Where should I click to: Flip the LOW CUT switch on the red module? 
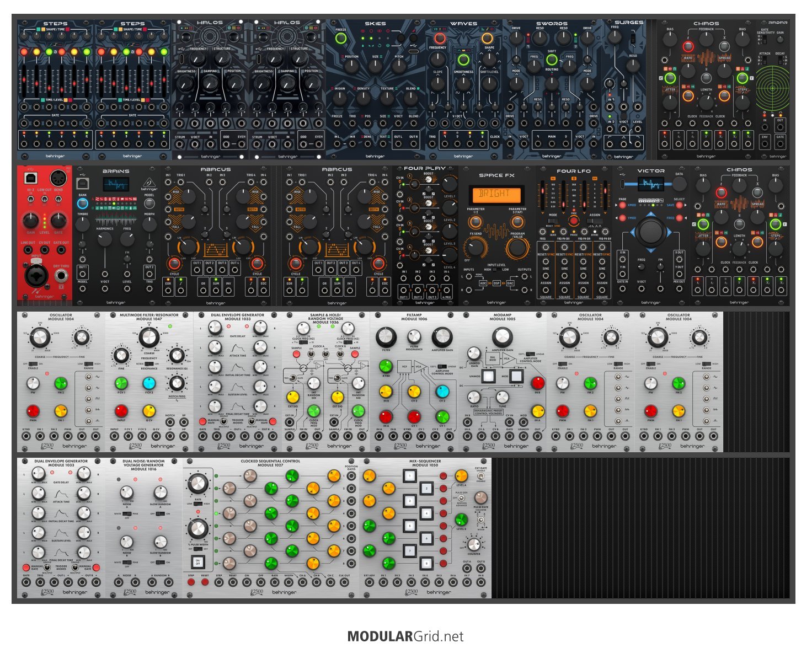tap(44, 199)
